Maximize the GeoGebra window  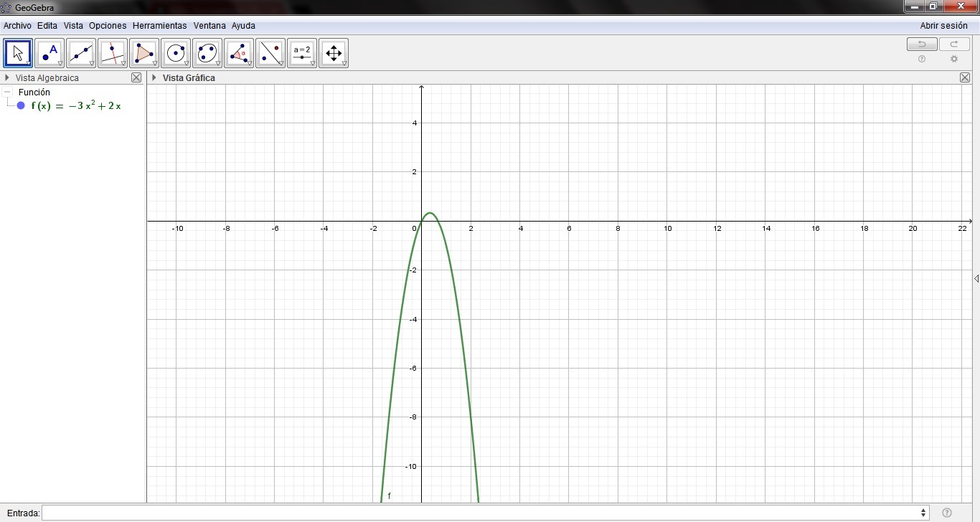(933, 6)
